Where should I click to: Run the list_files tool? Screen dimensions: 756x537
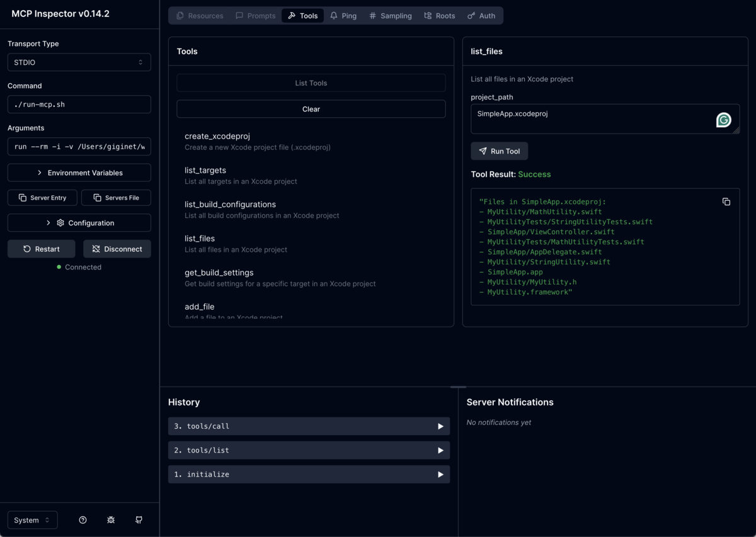500,151
